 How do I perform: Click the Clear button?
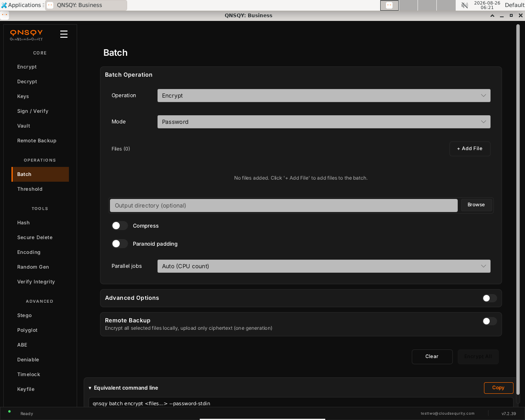click(432, 356)
